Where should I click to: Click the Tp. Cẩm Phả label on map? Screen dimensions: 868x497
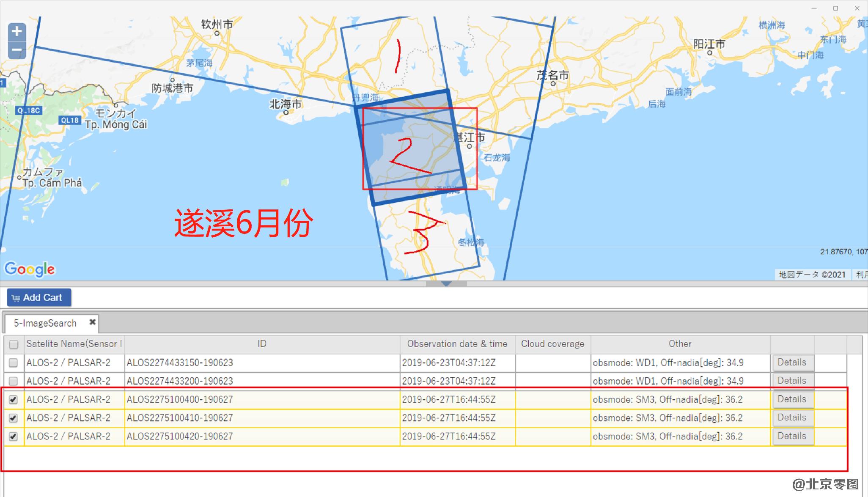coord(52,183)
